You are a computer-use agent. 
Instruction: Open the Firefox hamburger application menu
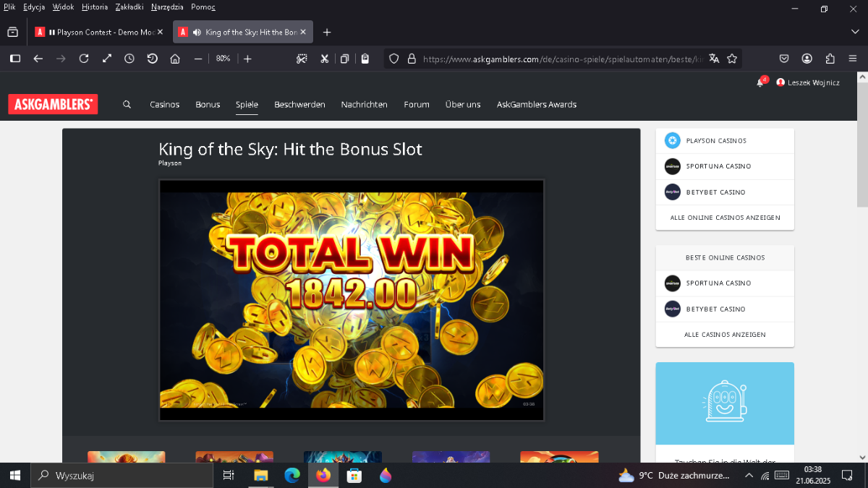point(853,59)
